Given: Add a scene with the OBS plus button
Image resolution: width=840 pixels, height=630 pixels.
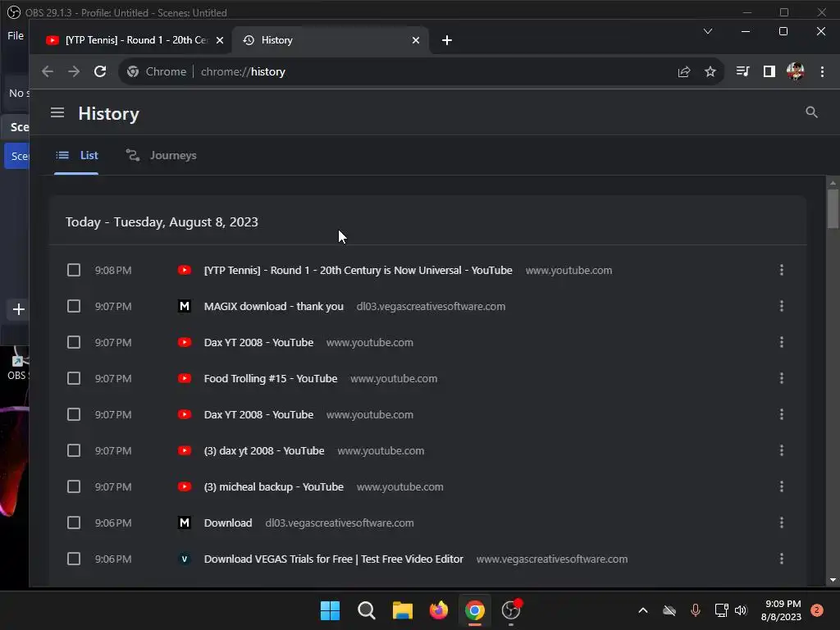Looking at the screenshot, I should [18, 309].
